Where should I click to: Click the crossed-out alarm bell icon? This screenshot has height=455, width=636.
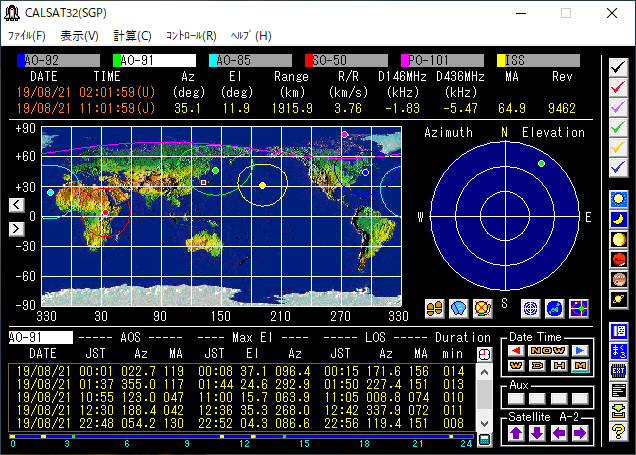click(483, 309)
